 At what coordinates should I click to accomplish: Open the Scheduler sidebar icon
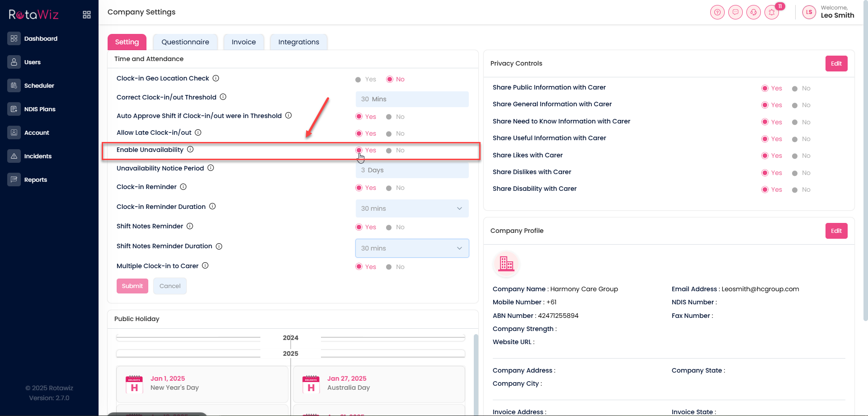pyautogui.click(x=14, y=85)
